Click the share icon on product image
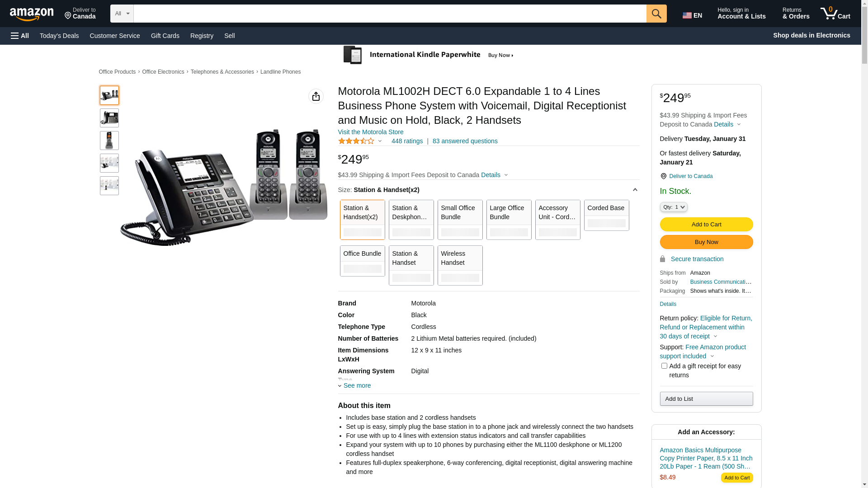 click(x=316, y=96)
